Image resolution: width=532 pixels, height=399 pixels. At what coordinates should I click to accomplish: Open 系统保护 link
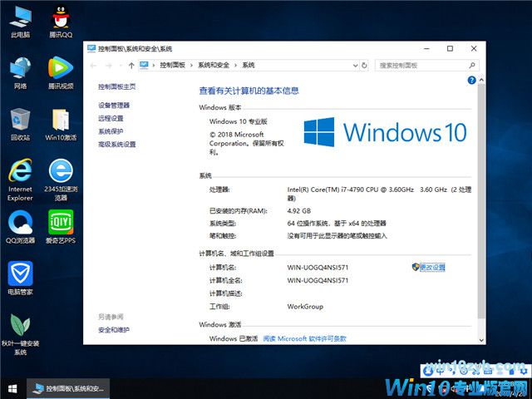point(111,131)
